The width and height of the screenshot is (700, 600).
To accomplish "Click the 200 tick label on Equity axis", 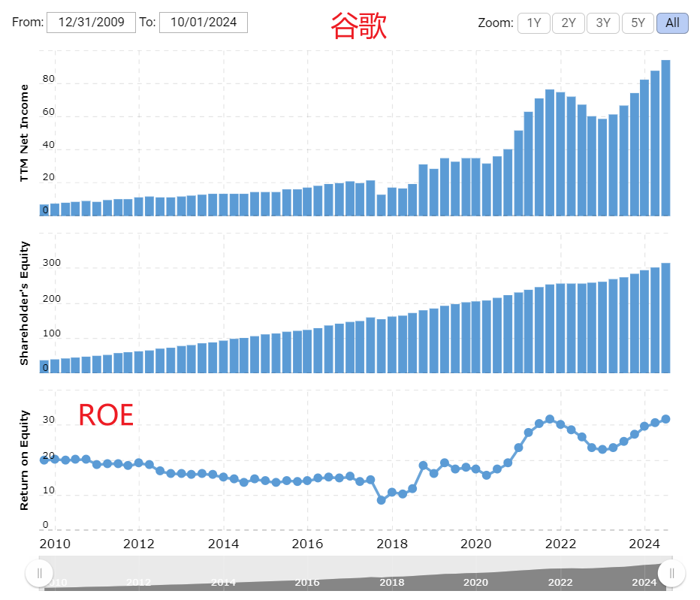I will click(x=52, y=299).
